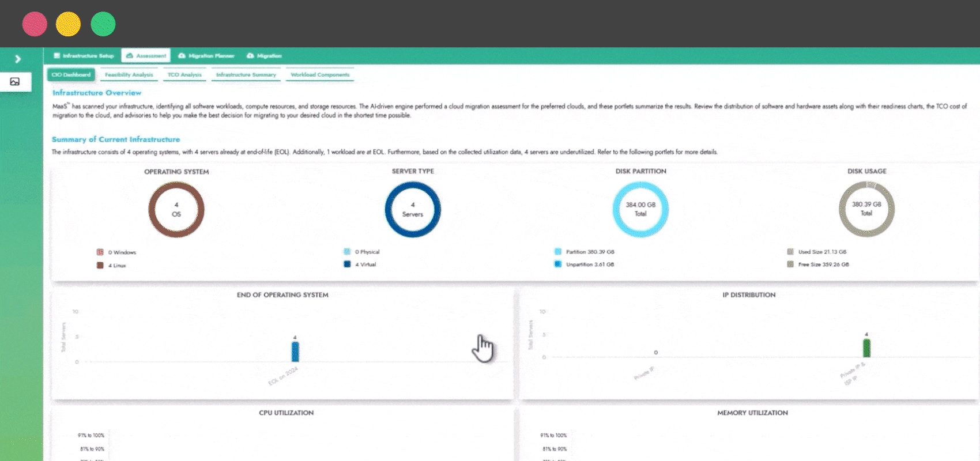Screen dimensions: 980x461
Task: Open the TCO Analysis tab
Action: (184, 75)
